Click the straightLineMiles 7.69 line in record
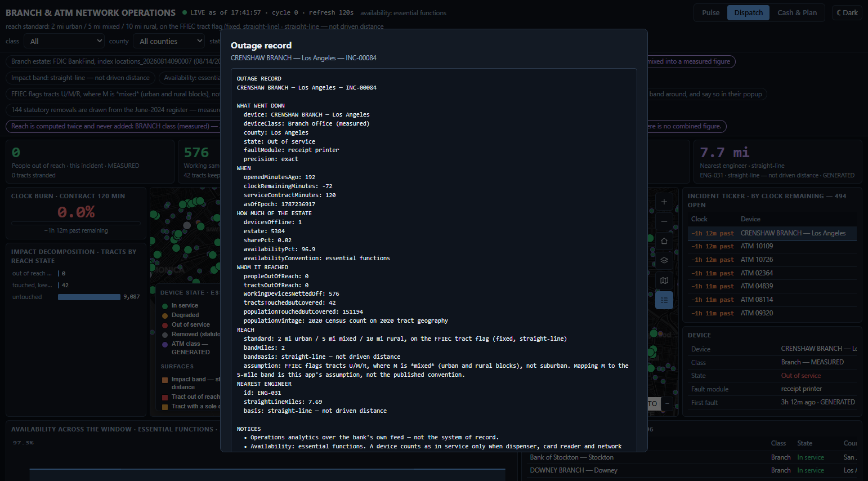This screenshot has height=481, width=868. (283, 402)
